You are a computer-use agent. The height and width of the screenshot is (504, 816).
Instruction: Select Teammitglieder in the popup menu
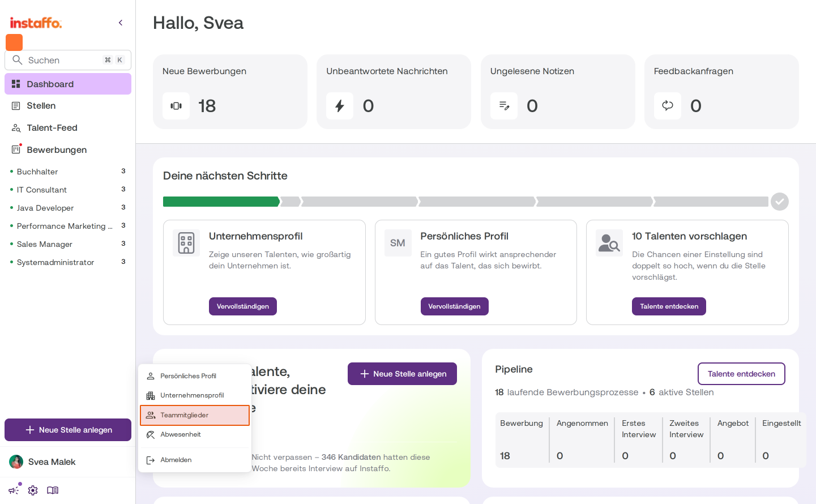click(x=195, y=415)
